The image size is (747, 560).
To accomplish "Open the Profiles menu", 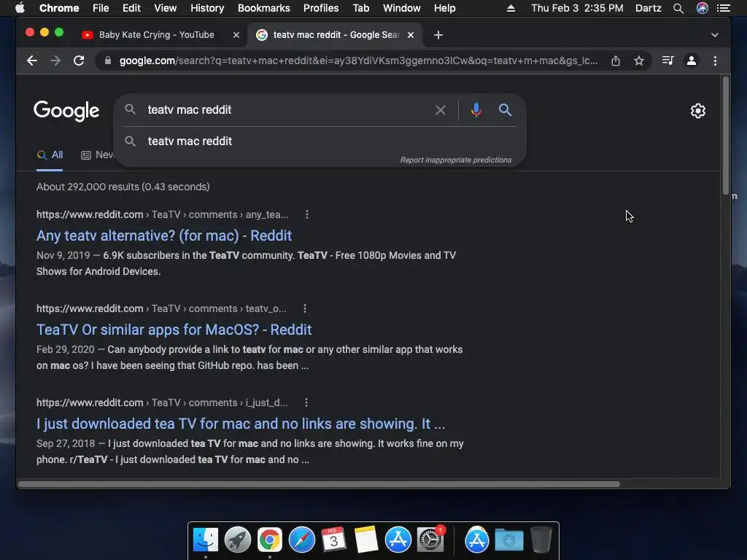I will click(321, 8).
